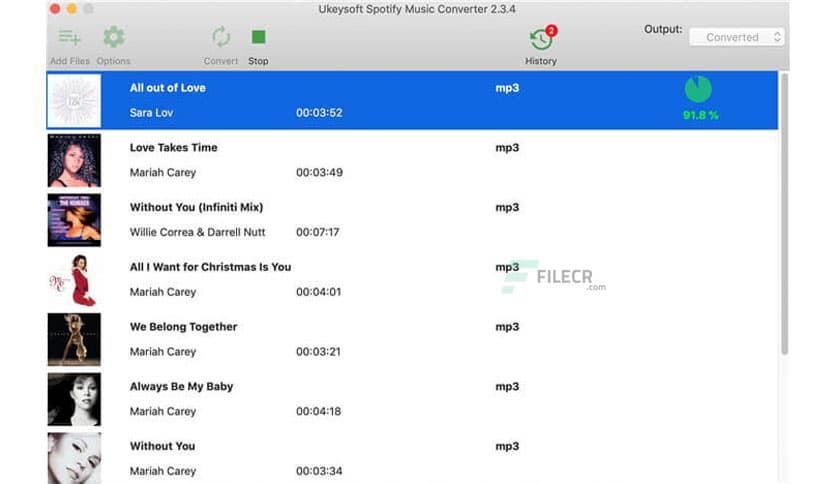836x484 pixels.
Task: Click the Options label
Action: (113, 61)
